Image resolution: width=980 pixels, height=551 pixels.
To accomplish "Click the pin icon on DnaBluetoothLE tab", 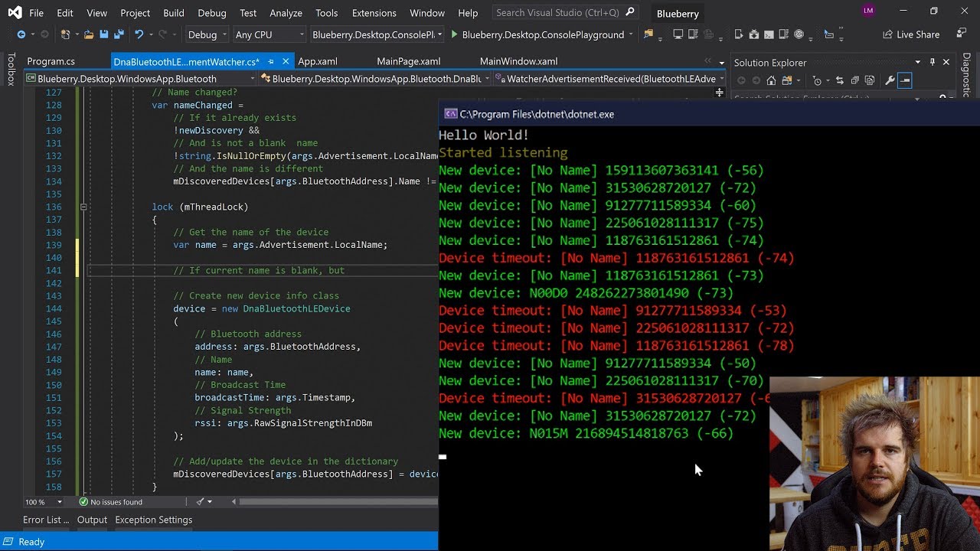I will pyautogui.click(x=271, y=61).
